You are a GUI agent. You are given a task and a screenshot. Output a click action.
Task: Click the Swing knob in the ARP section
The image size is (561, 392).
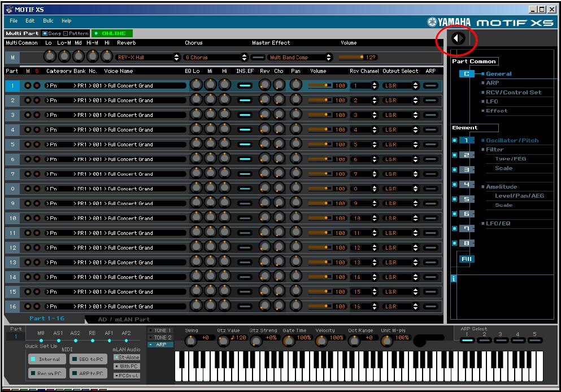(x=191, y=340)
